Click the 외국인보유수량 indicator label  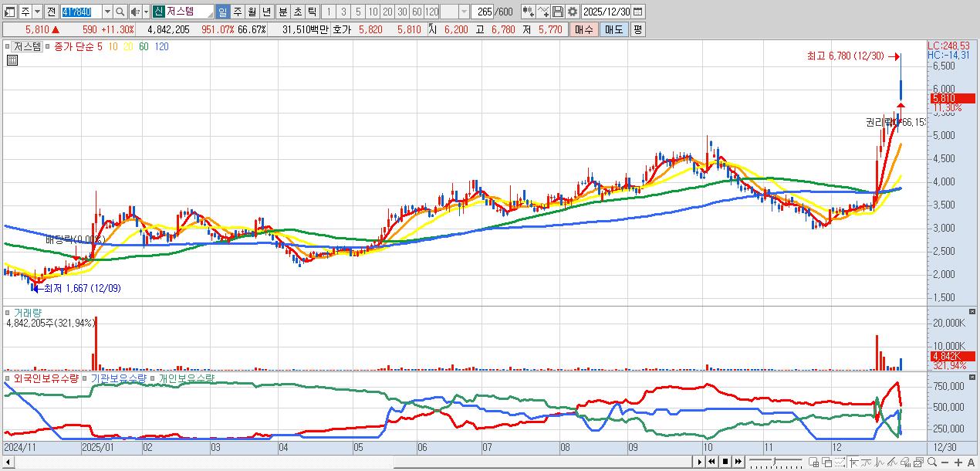pos(46,378)
